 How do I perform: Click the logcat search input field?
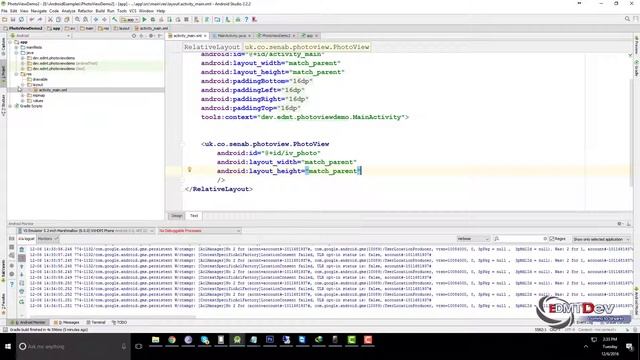pos(520,239)
